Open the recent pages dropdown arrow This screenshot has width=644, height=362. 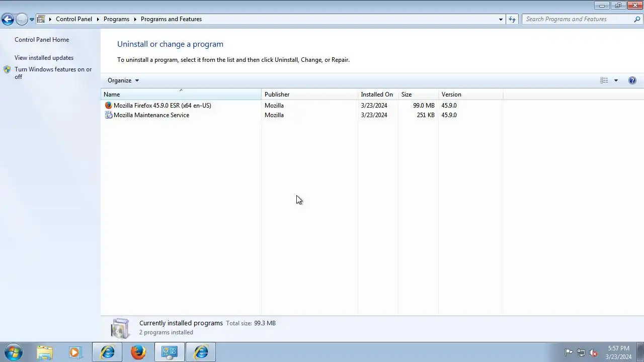[32, 20]
